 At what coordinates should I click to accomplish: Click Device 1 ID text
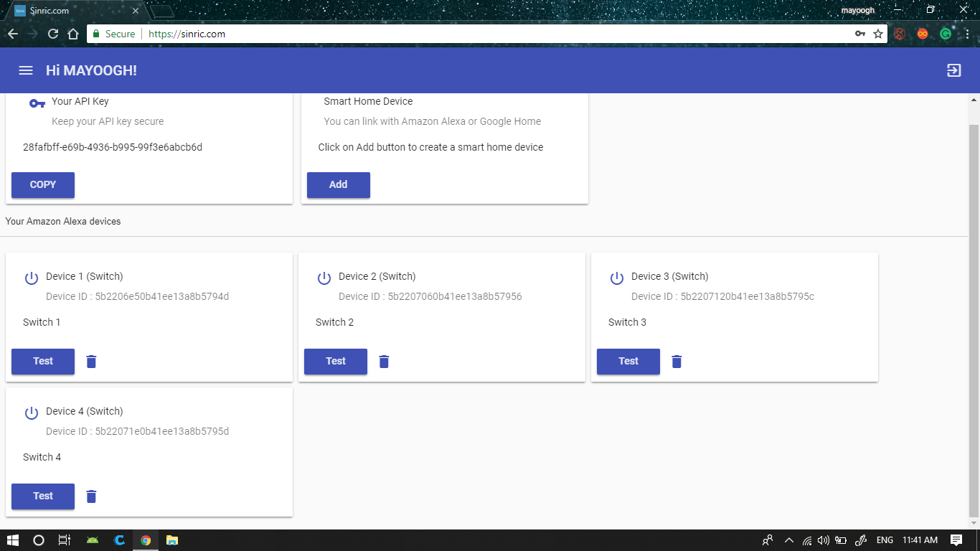tap(138, 296)
